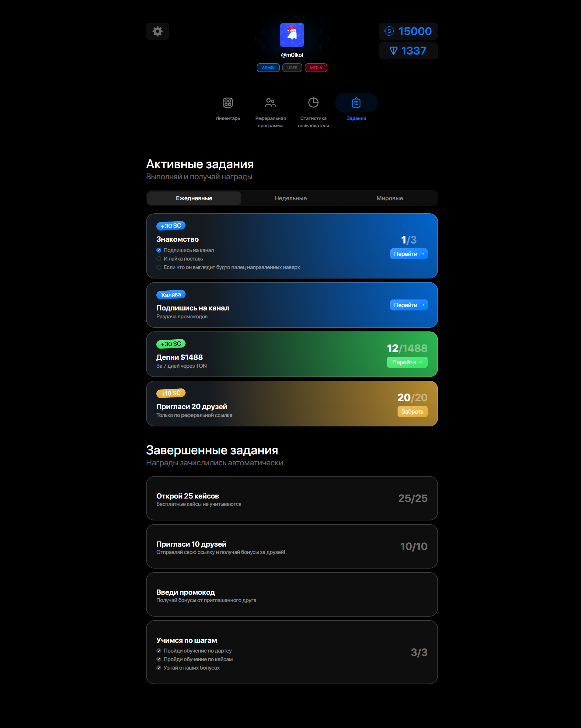The image size is (581, 728).
Task: Click the 12/1488 progress counter
Action: click(x=407, y=348)
